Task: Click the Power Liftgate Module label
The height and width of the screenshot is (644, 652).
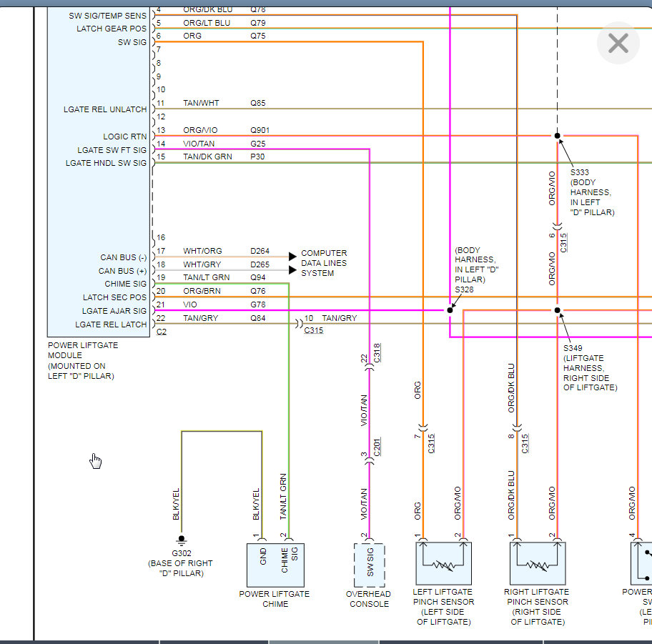Action: [x=83, y=360]
